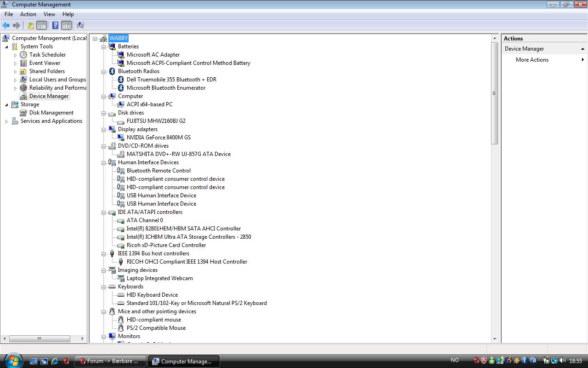Image resolution: width=588 pixels, height=368 pixels.
Task: Click MATSHITA DVD+-RW drive icon
Action: [x=121, y=154]
